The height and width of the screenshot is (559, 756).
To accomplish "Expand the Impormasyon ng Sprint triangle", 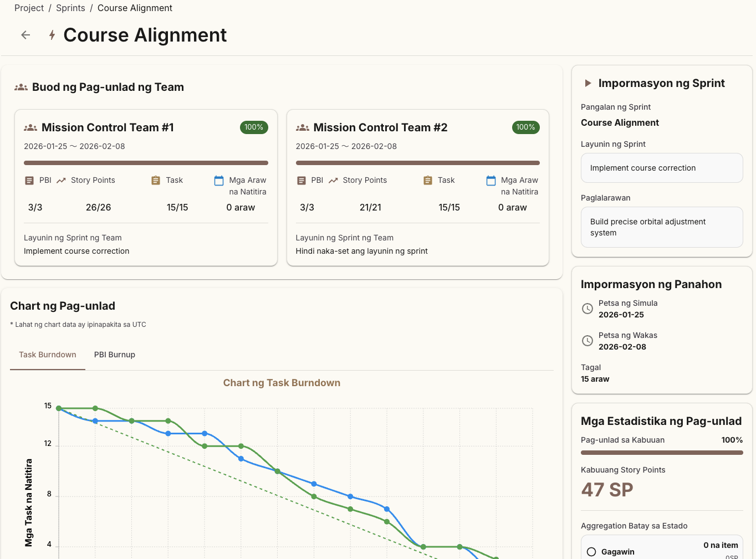I will pos(588,84).
